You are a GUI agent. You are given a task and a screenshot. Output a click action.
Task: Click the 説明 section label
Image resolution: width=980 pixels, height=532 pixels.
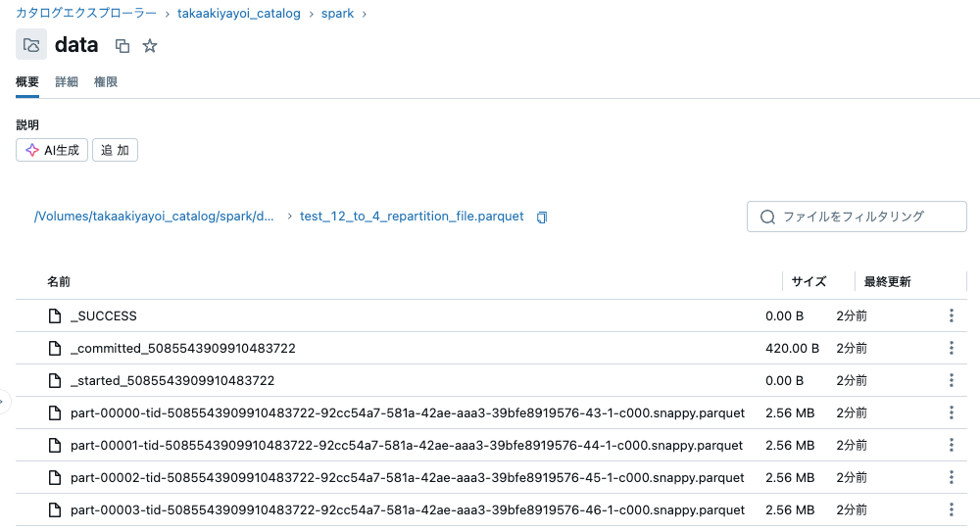tap(27, 125)
